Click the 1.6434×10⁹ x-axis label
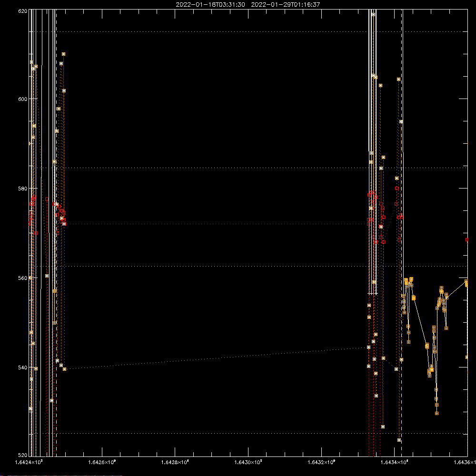Viewport: 476px width, 476px height. click(395, 462)
